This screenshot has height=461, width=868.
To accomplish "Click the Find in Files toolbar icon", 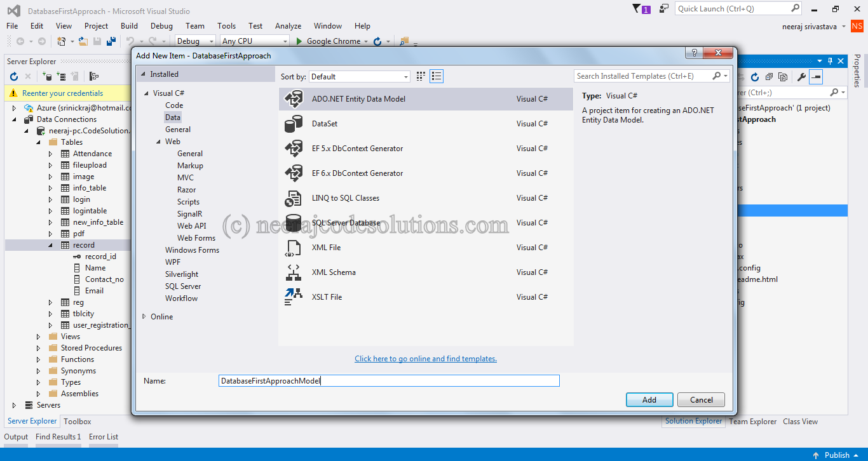I will coord(403,41).
